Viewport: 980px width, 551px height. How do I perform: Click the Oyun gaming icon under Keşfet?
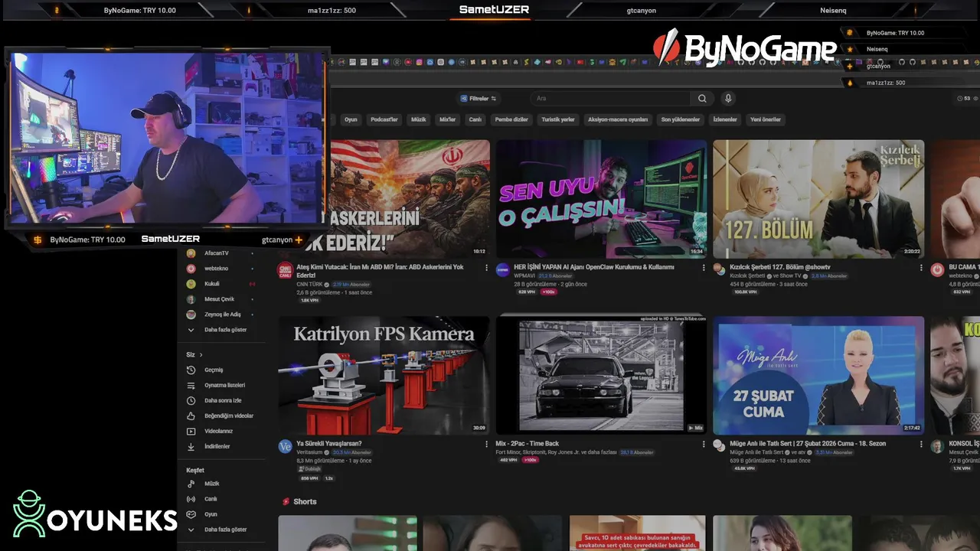[x=191, y=514]
